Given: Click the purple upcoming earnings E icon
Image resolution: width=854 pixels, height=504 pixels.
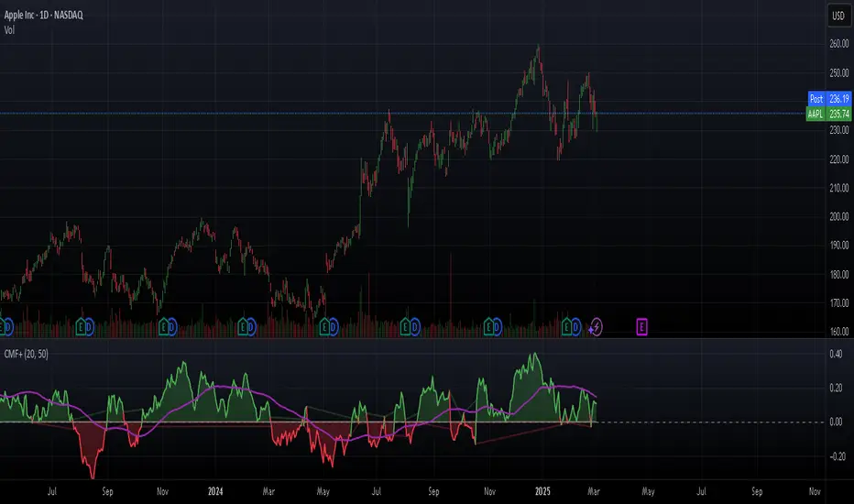Looking at the screenshot, I should coord(641,325).
